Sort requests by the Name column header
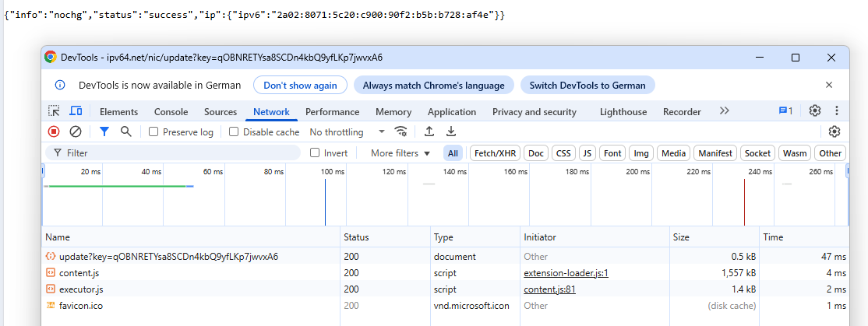Screen dimensions: 868x326 click(190, 237)
